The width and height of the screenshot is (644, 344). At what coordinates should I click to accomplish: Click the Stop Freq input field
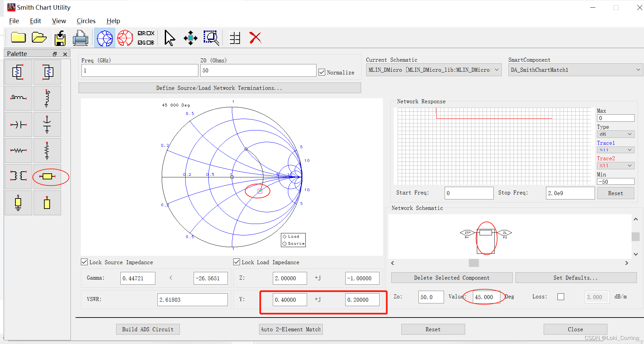click(x=570, y=193)
